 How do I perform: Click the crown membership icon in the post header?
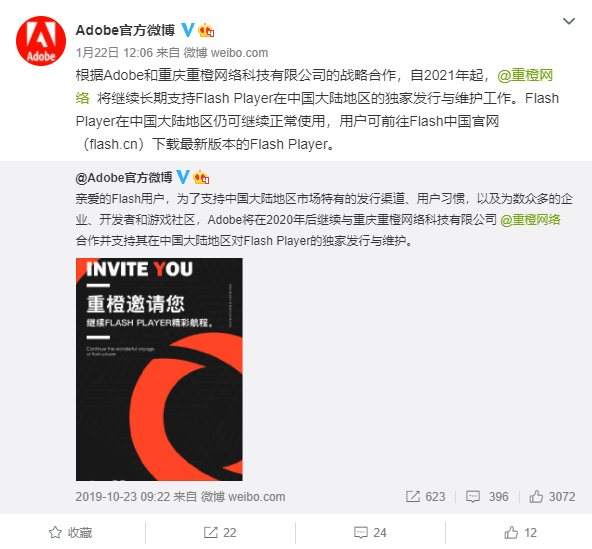click(x=206, y=30)
